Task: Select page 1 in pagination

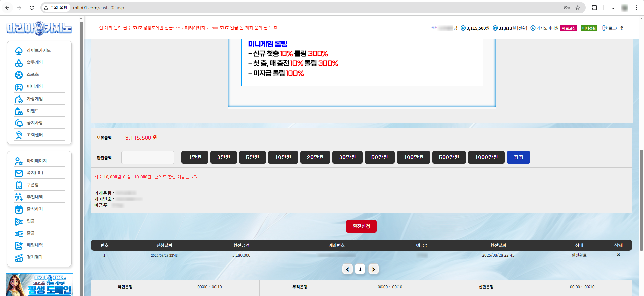Action: tap(360, 269)
